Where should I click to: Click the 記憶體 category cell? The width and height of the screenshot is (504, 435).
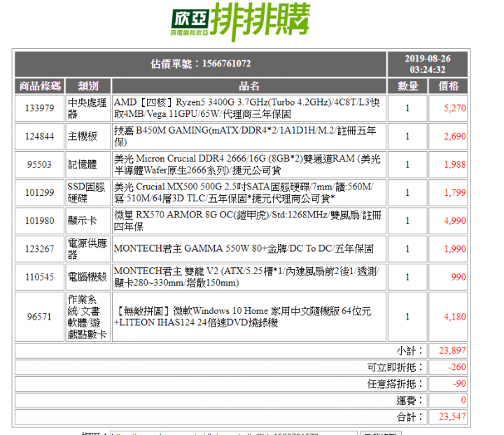click(x=88, y=164)
